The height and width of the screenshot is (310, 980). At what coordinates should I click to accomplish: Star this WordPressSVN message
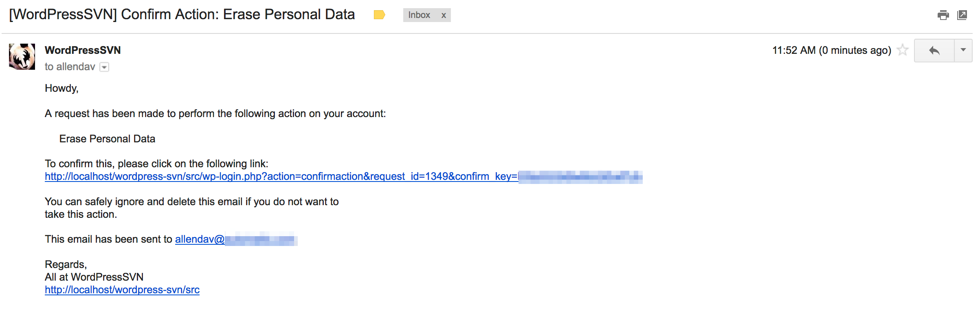pos(903,50)
